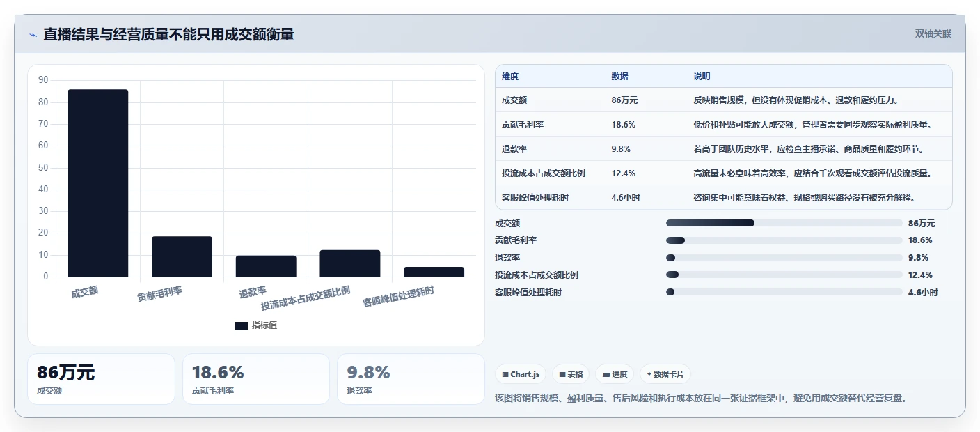Click 投流成本占成交额比例 in the table's 维度 column
The image size is (980, 432).
[544, 173]
